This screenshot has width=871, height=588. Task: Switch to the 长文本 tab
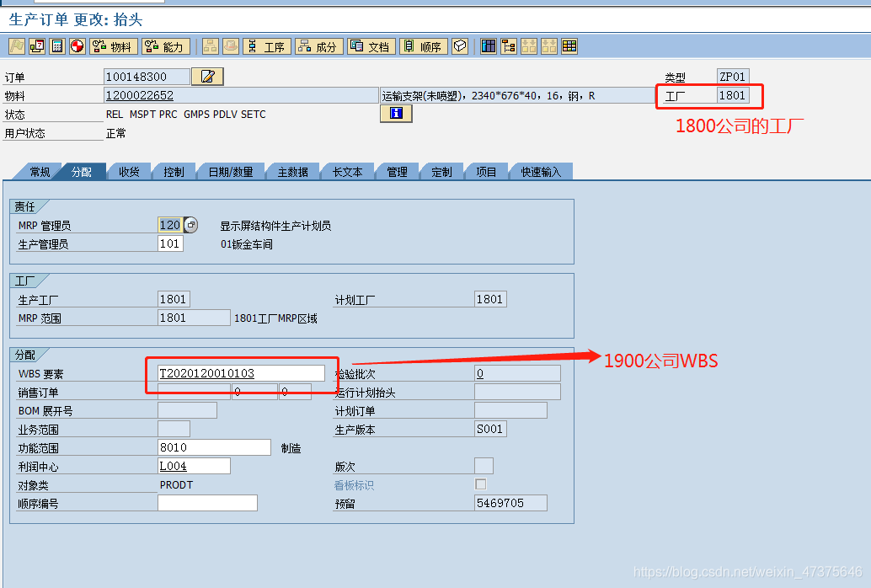(348, 173)
